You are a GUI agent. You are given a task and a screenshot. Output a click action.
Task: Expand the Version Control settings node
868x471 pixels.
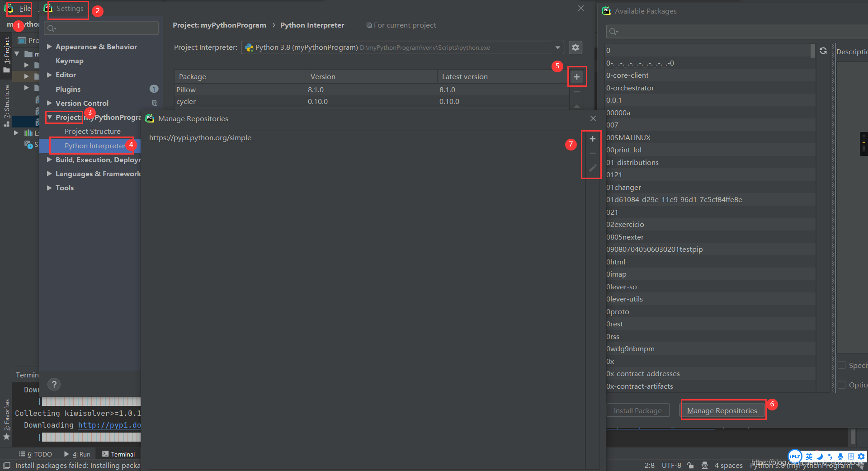click(49, 103)
